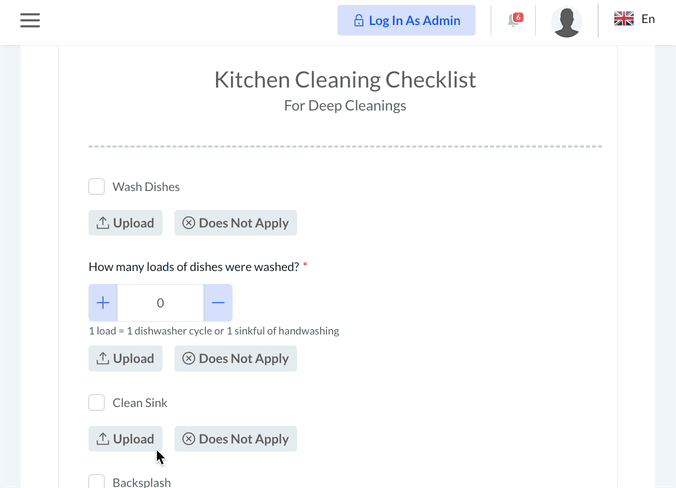Upload a file for Clean Sink
Image resolution: width=676 pixels, height=488 pixels.
(125, 439)
